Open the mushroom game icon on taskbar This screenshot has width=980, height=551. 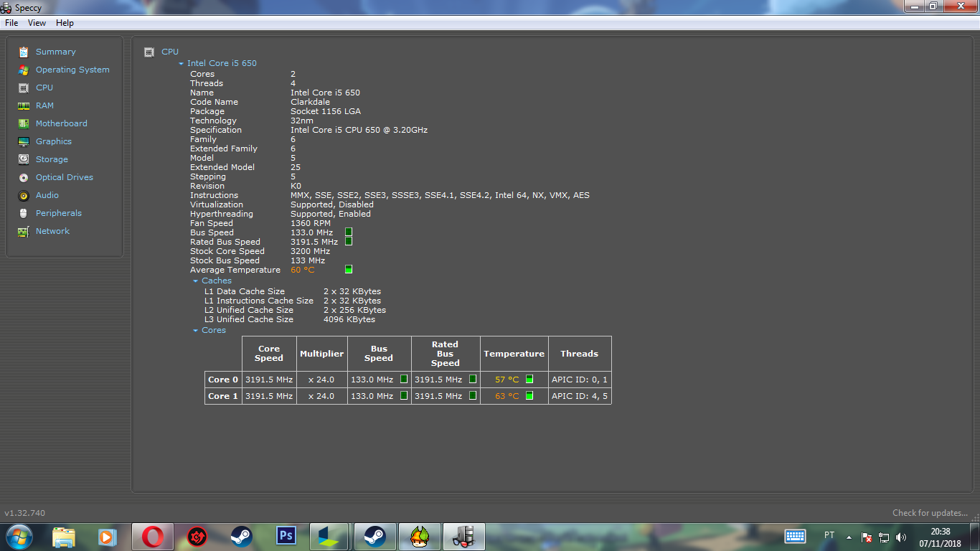pyautogui.click(x=419, y=537)
